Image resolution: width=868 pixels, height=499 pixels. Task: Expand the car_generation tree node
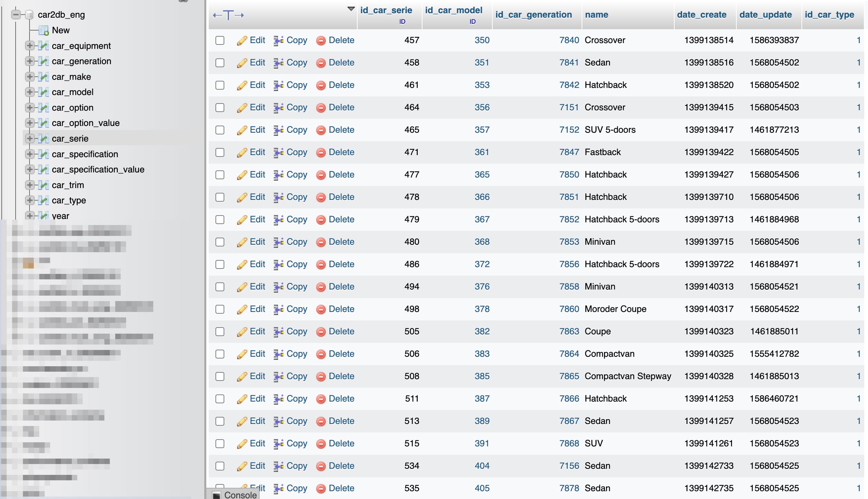[30, 61]
